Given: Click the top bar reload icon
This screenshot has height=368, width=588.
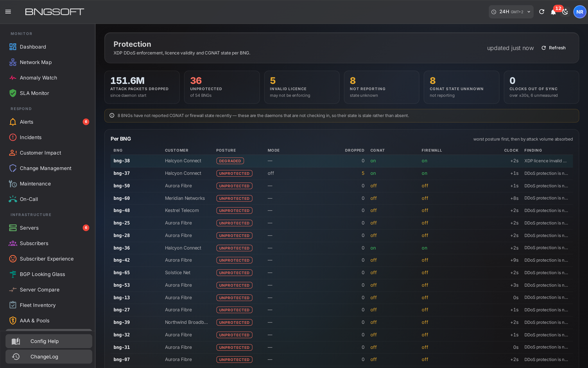Looking at the screenshot, I should click(x=542, y=12).
